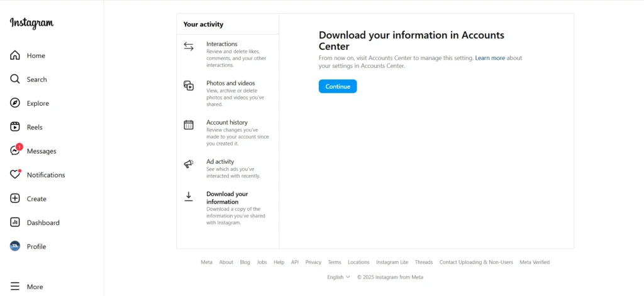Open the More menu label
Screen dimensions: 644x296
pos(35,287)
